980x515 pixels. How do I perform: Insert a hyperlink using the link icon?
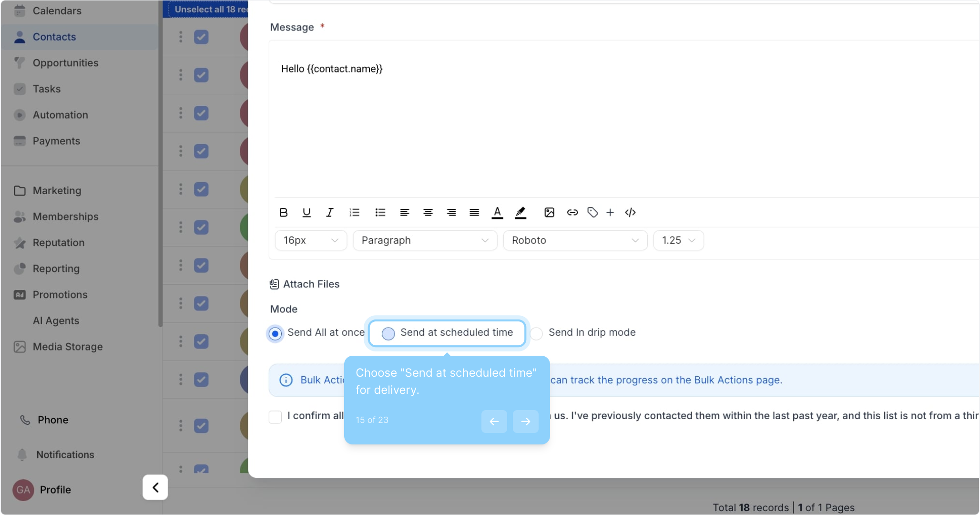pos(572,213)
